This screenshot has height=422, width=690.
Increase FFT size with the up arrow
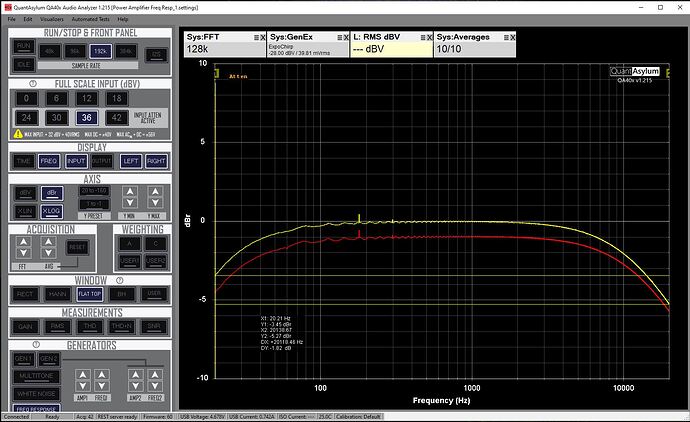(23, 242)
